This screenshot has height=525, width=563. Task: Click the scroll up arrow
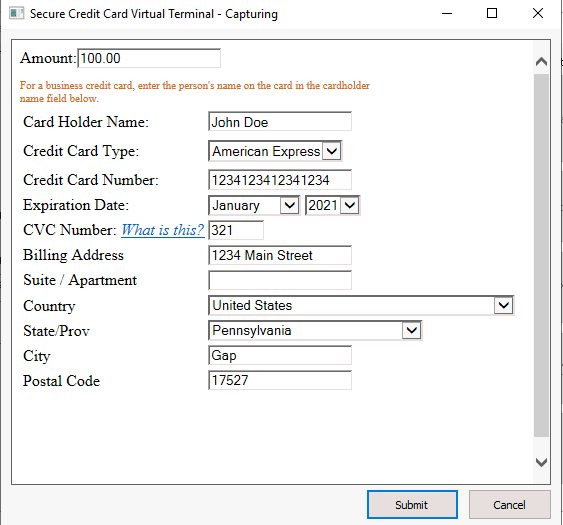pyautogui.click(x=541, y=62)
